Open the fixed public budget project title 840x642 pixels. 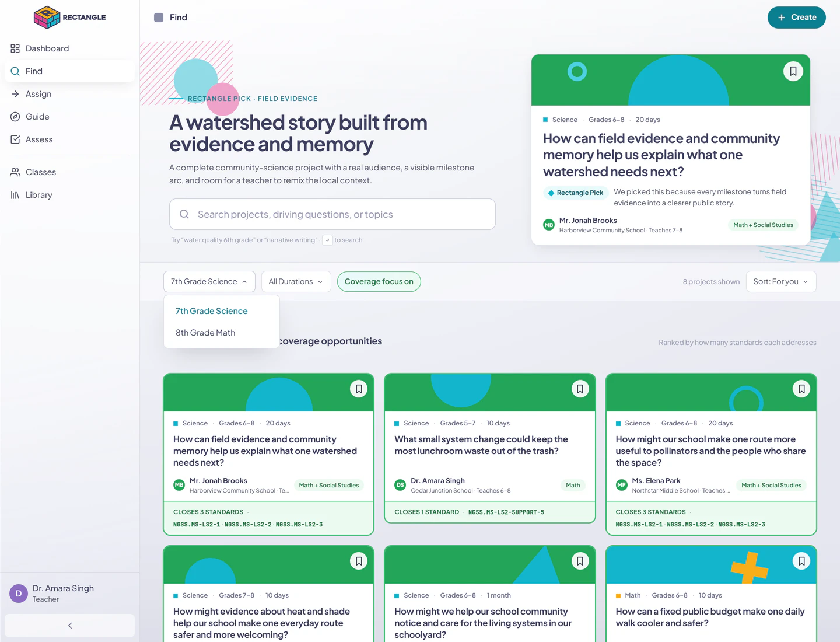710,617
